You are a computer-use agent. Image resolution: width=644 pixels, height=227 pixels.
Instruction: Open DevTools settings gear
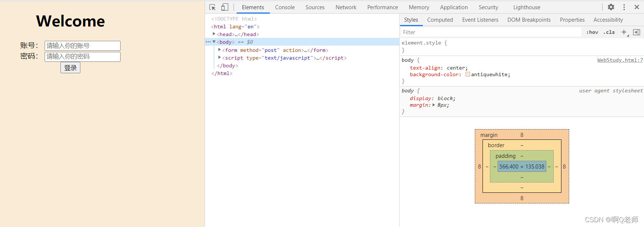coord(611,7)
